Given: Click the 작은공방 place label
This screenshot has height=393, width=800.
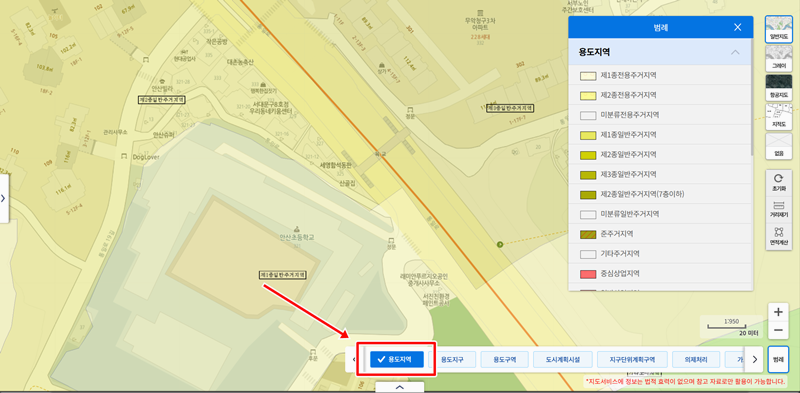Looking at the screenshot, I should (216, 41).
